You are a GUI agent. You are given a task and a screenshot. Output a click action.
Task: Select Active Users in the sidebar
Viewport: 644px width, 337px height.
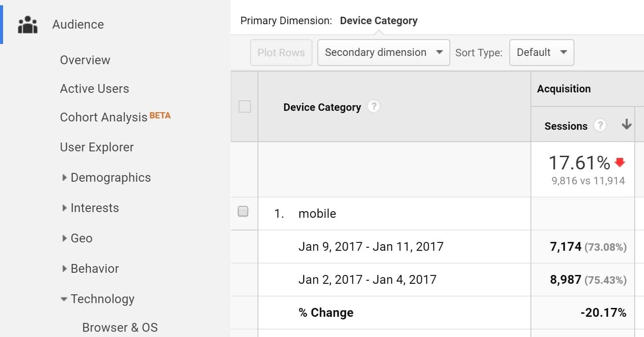click(94, 88)
